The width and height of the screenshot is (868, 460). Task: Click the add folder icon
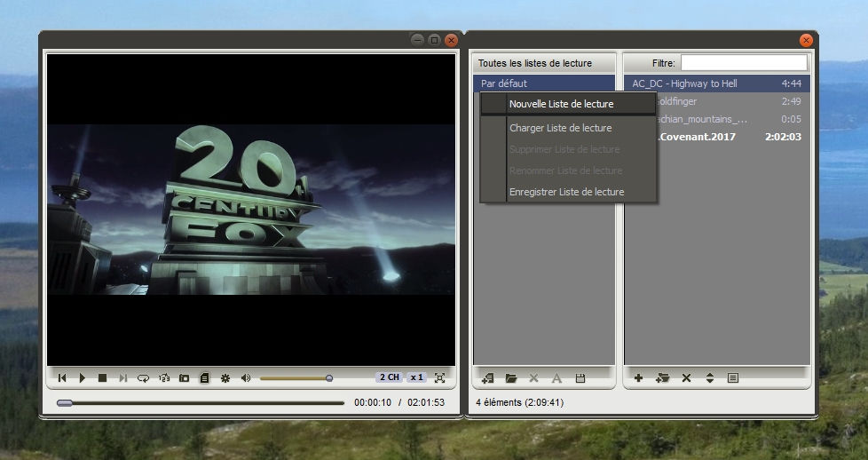tap(662, 378)
